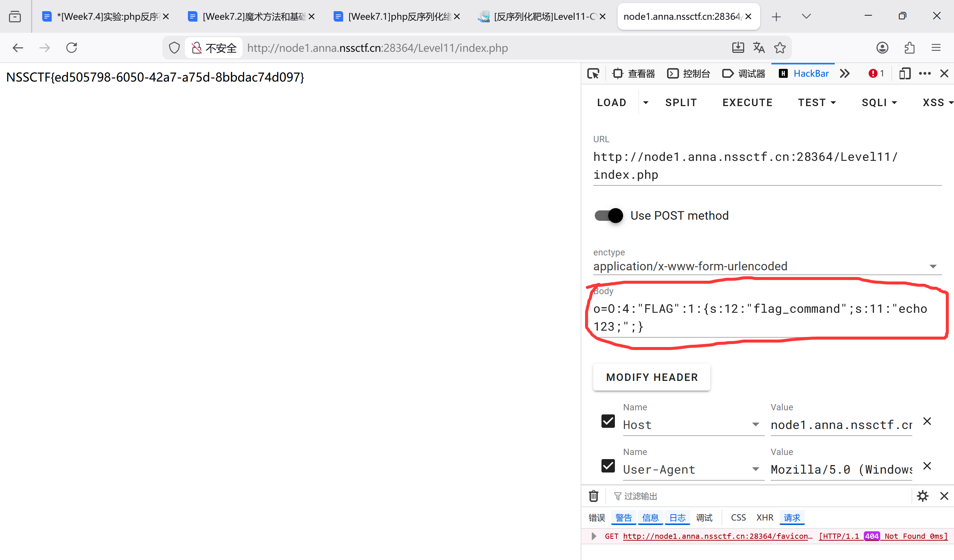Image resolution: width=954 pixels, height=560 pixels.
Task: Expand the enctype dropdown
Action: point(933,266)
